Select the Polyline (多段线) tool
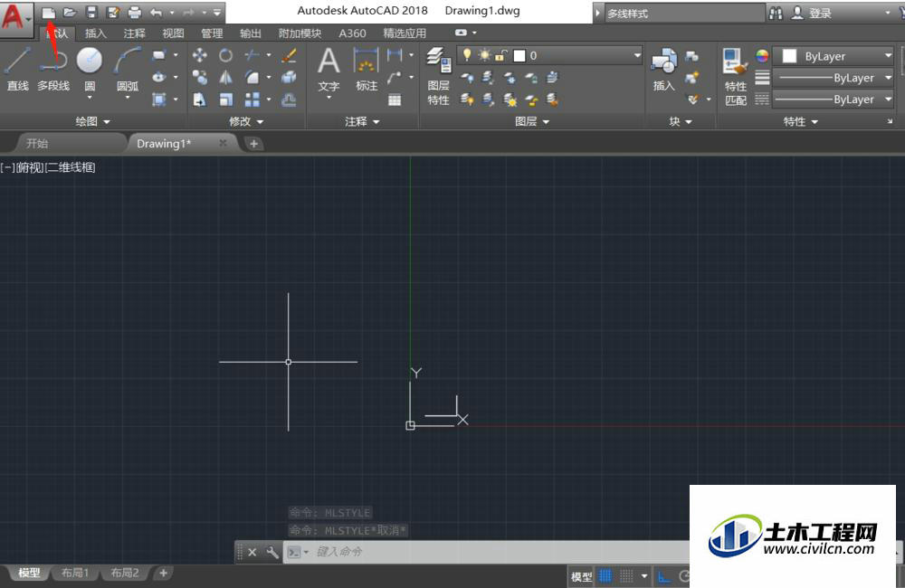This screenshot has height=588, width=905. (53, 70)
